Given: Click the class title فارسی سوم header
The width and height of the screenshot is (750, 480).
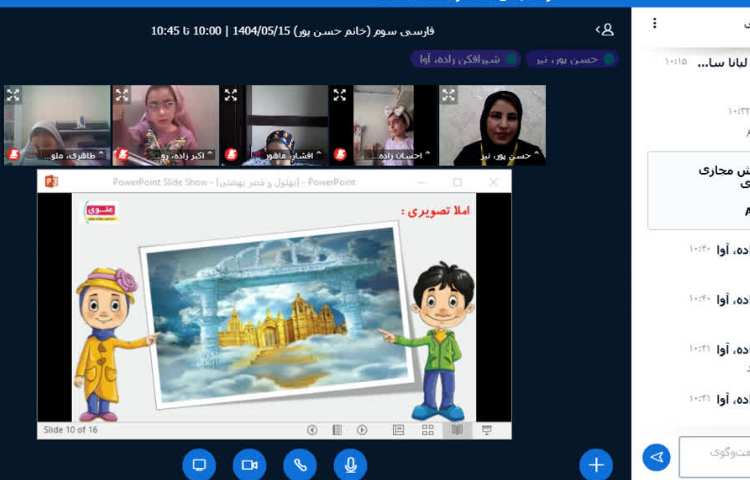Looking at the screenshot, I should 293,31.
